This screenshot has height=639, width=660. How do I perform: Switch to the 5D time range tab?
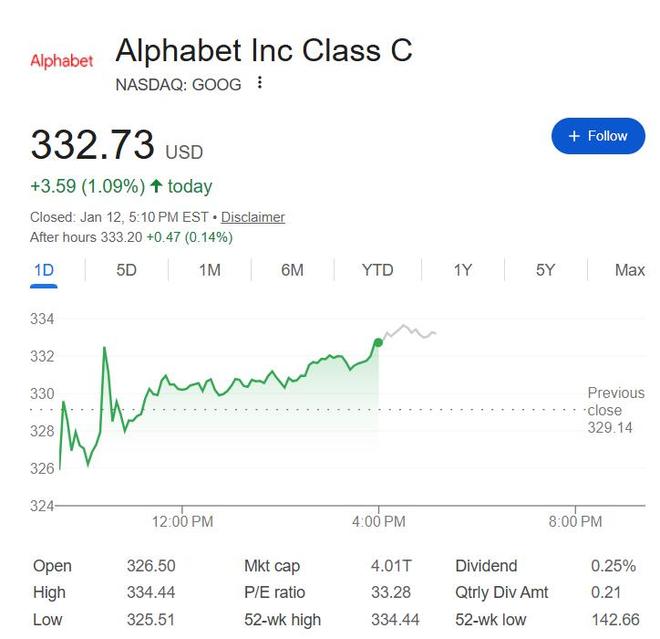[x=126, y=270]
